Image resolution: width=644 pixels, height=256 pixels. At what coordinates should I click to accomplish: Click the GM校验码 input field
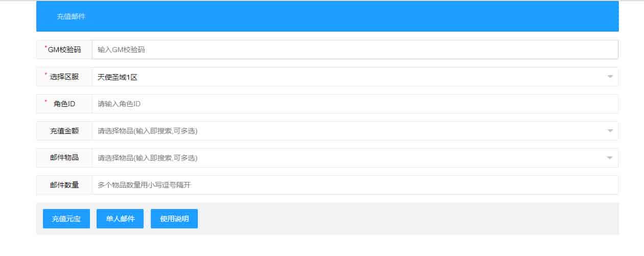[355, 50]
